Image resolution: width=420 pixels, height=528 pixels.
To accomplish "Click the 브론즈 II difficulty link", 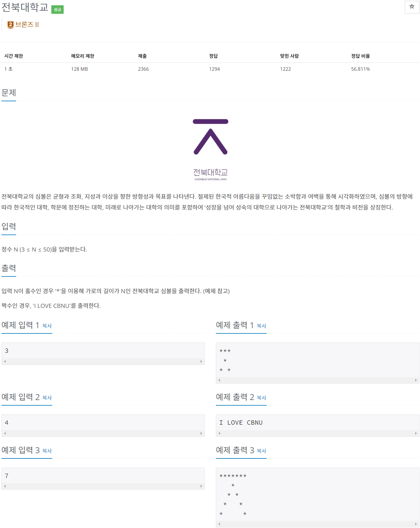I will 27,25.
